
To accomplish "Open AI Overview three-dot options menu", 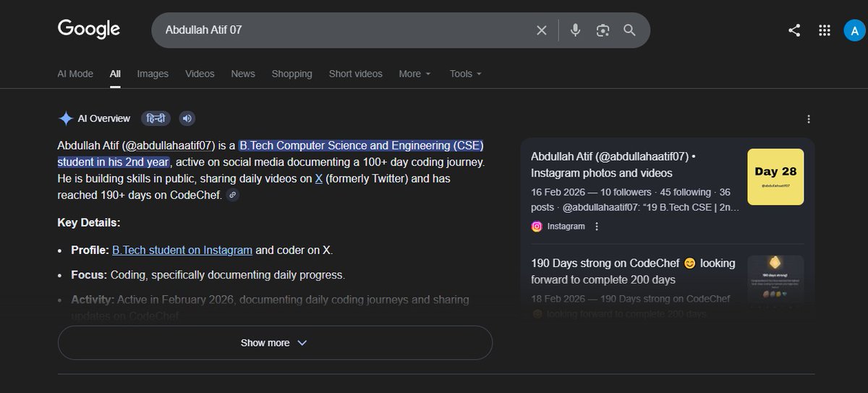I will (x=809, y=119).
